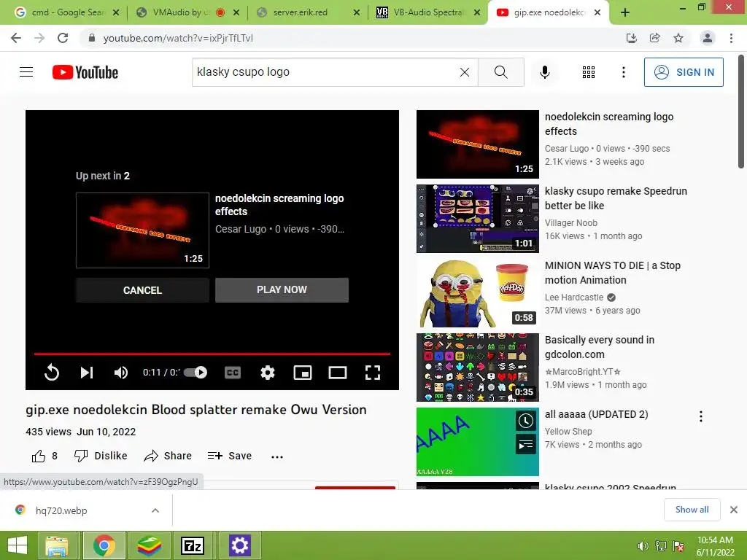Toggle theater mode in the player
Viewport: 747px width, 560px height.
pyautogui.click(x=338, y=373)
